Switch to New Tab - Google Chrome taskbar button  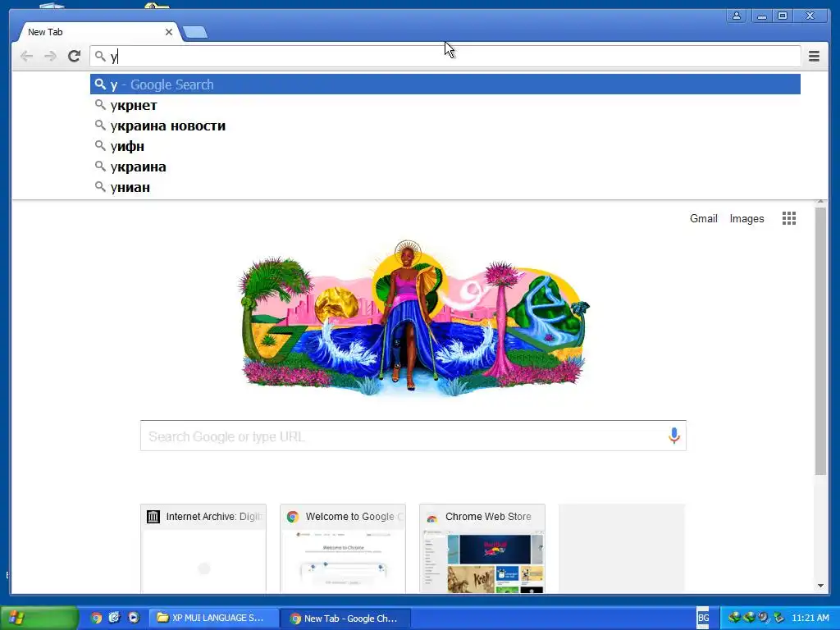coord(346,619)
